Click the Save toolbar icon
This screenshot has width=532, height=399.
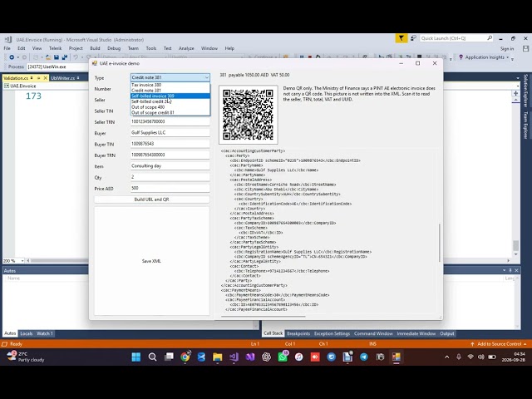coord(57,57)
